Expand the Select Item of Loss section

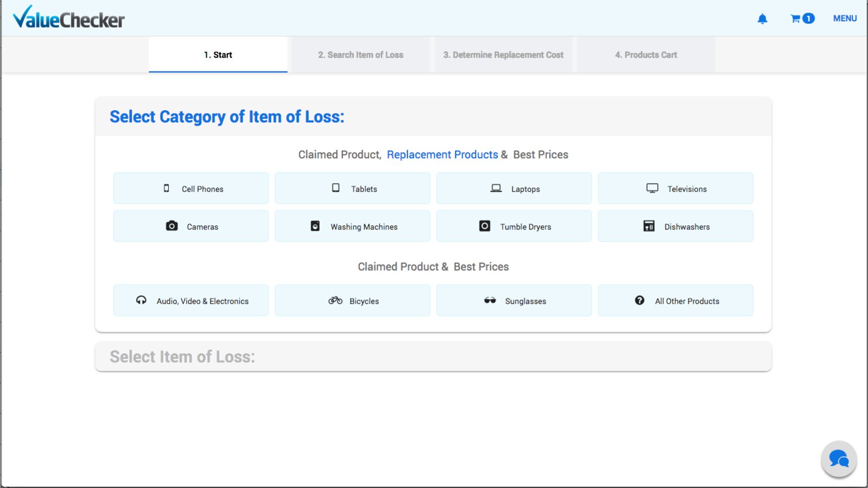click(x=433, y=357)
